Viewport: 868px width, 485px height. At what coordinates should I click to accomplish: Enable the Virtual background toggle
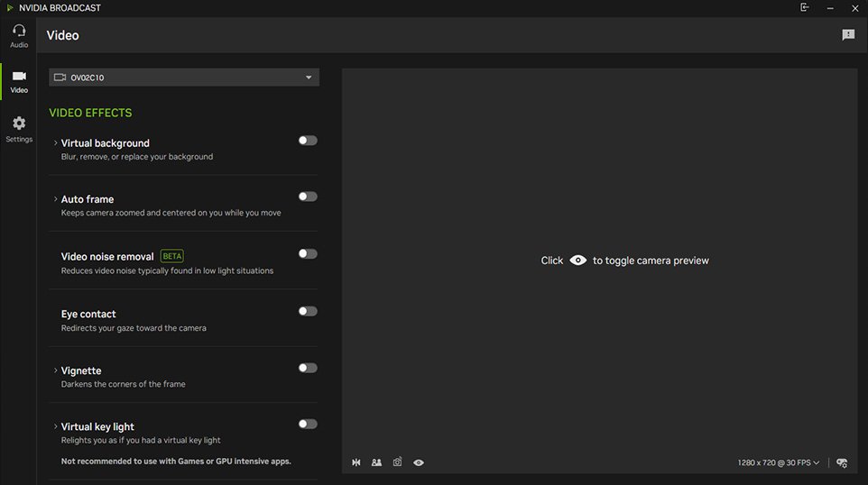pos(308,141)
